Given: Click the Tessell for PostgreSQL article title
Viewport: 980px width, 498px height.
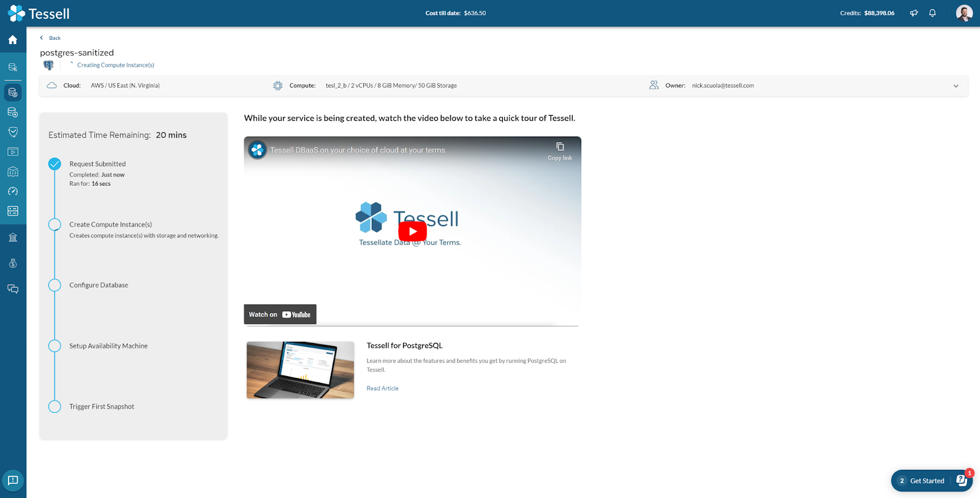Looking at the screenshot, I should point(404,345).
